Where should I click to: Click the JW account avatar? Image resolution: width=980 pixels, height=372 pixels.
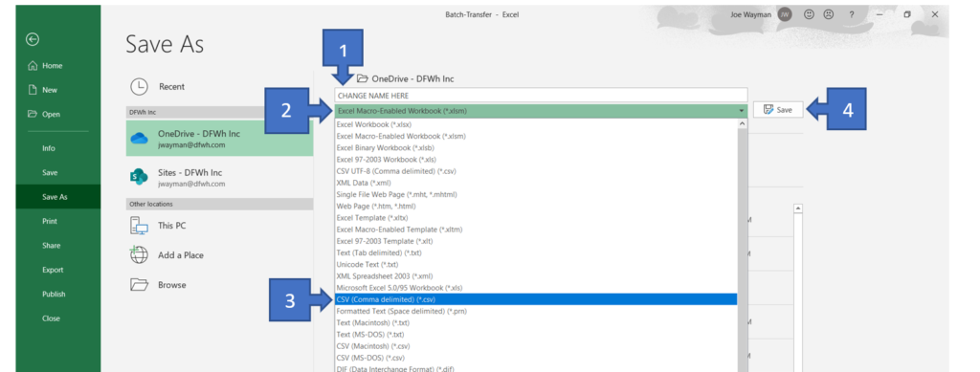click(x=786, y=14)
